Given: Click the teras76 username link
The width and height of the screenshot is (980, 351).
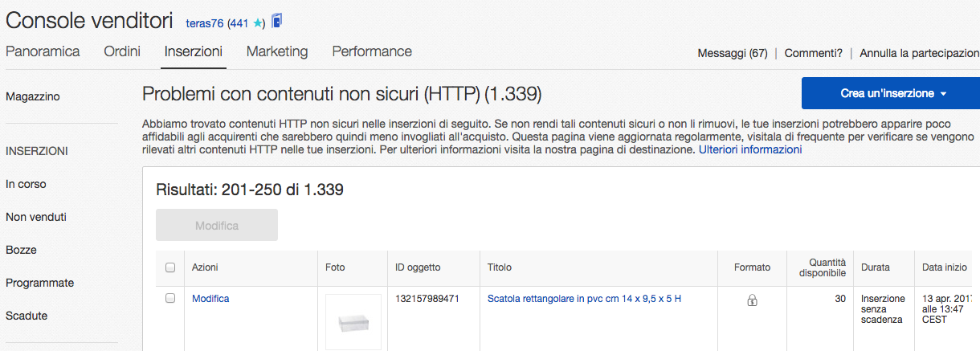Looking at the screenshot, I should (206, 23).
